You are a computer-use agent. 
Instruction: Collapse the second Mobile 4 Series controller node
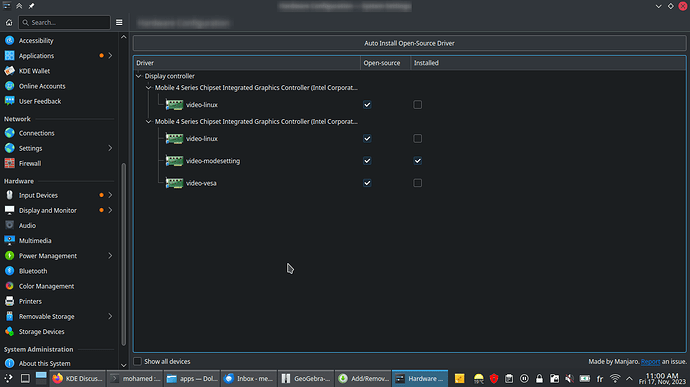click(x=149, y=122)
